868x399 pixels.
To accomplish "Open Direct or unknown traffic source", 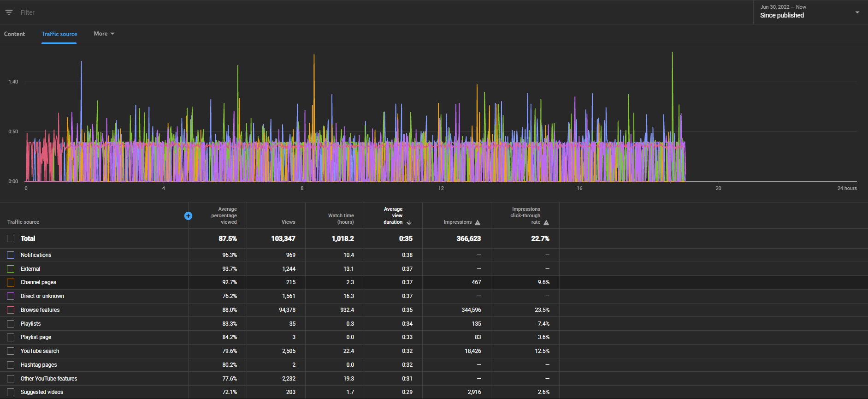I will click(x=42, y=296).
